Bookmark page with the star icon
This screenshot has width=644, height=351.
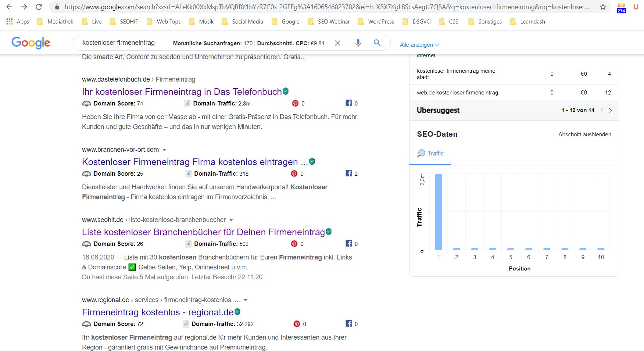tap(603, 7)
